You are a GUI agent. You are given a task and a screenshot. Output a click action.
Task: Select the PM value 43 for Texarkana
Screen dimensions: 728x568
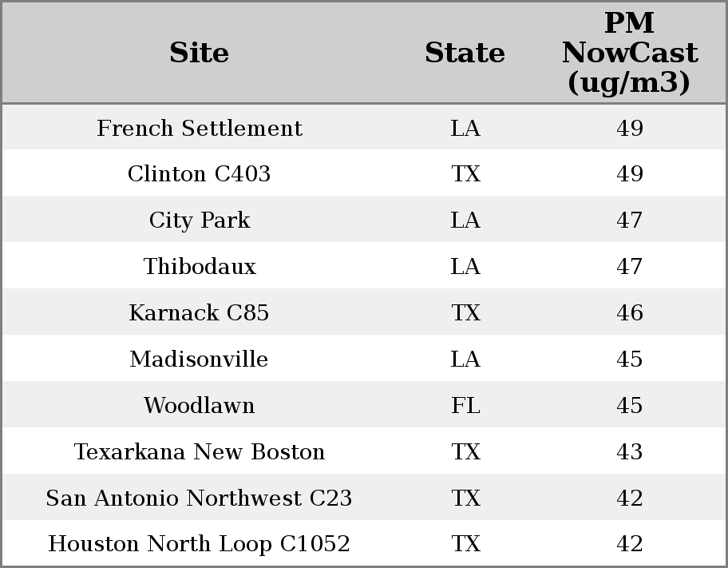point(629,452)
